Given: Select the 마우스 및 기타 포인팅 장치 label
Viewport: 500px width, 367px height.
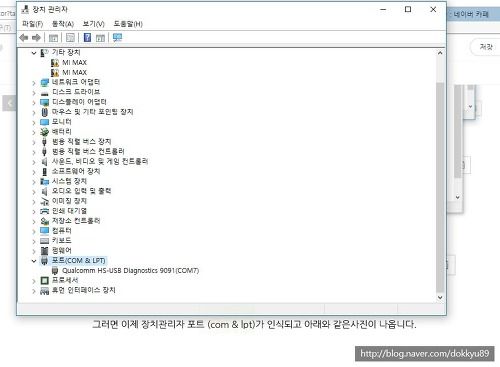Looking at the screenshot, I should point(92,112).
